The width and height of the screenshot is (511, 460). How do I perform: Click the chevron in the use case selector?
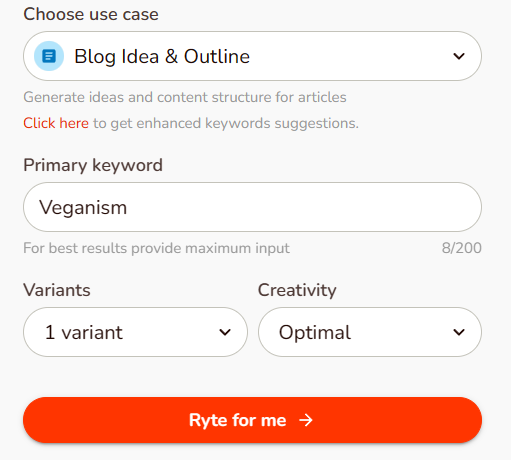(x=459, y=56)
